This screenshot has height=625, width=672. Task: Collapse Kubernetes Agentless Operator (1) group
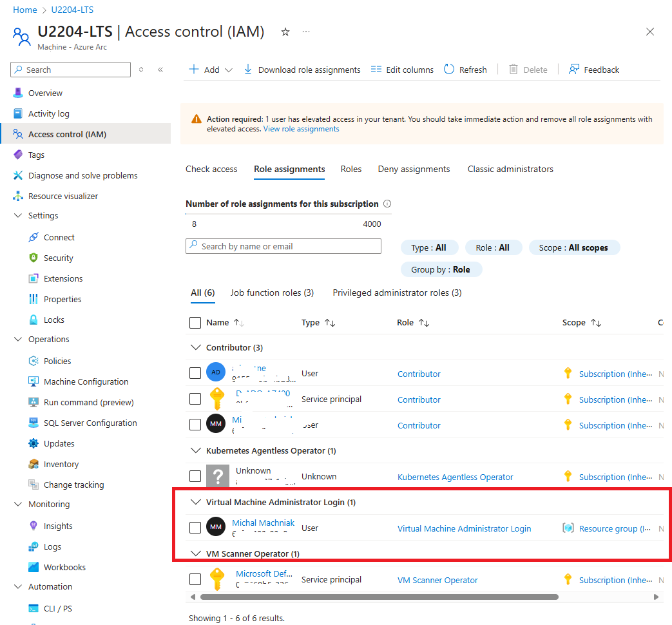195,450
